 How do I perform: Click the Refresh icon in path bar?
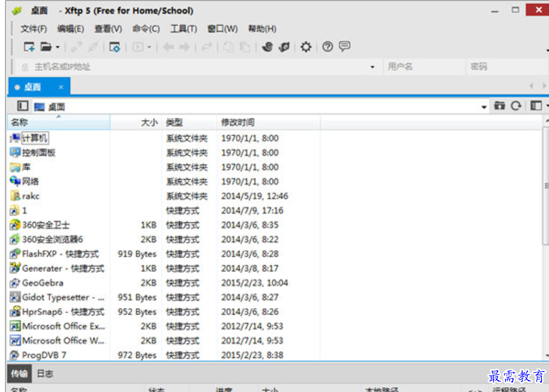tap(516, 106)
